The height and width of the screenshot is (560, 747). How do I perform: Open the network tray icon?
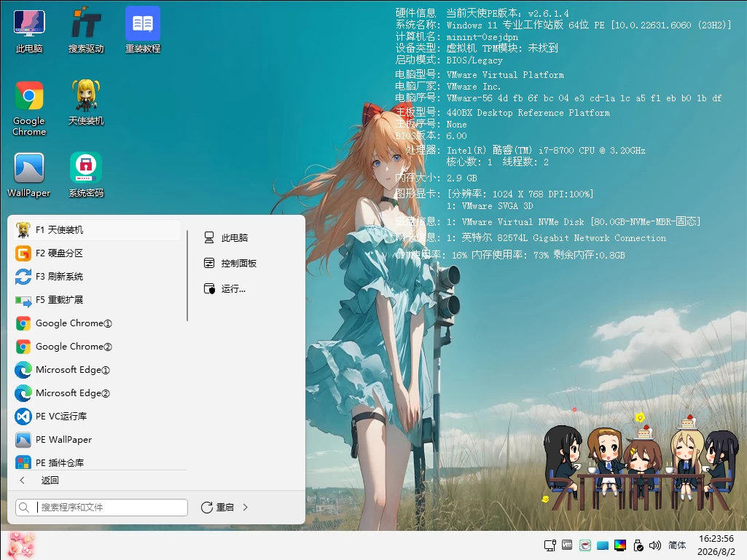tap(550, 545)
